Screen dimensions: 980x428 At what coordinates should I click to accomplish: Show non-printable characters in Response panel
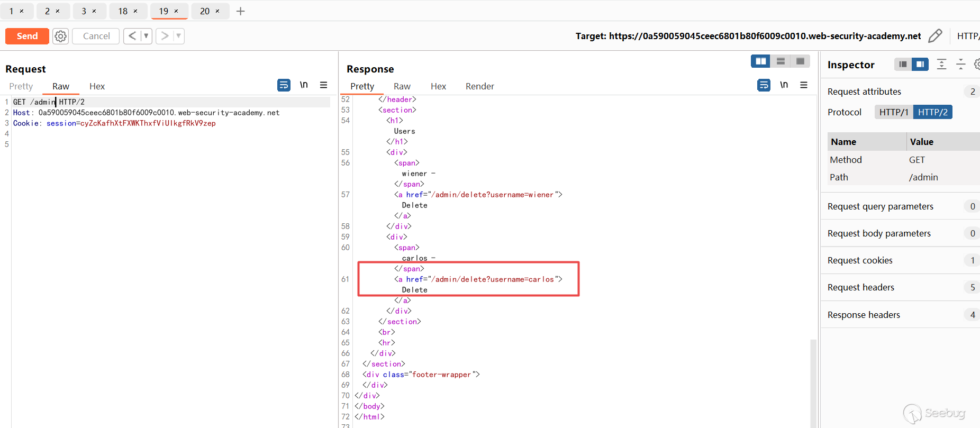click(x=784, y=85)
